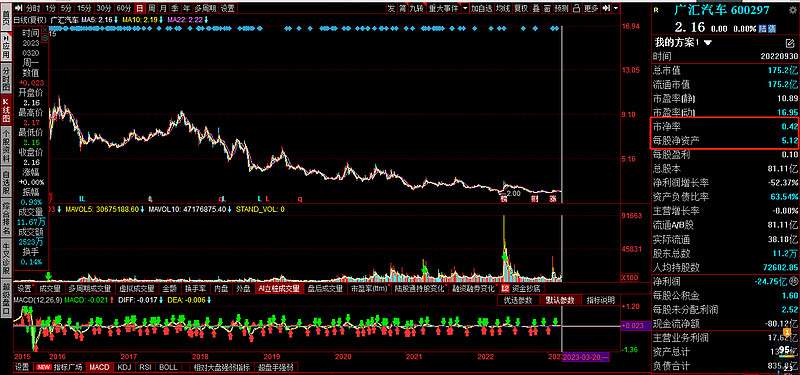Switch to the 分时 timeframe

[33, 8]
